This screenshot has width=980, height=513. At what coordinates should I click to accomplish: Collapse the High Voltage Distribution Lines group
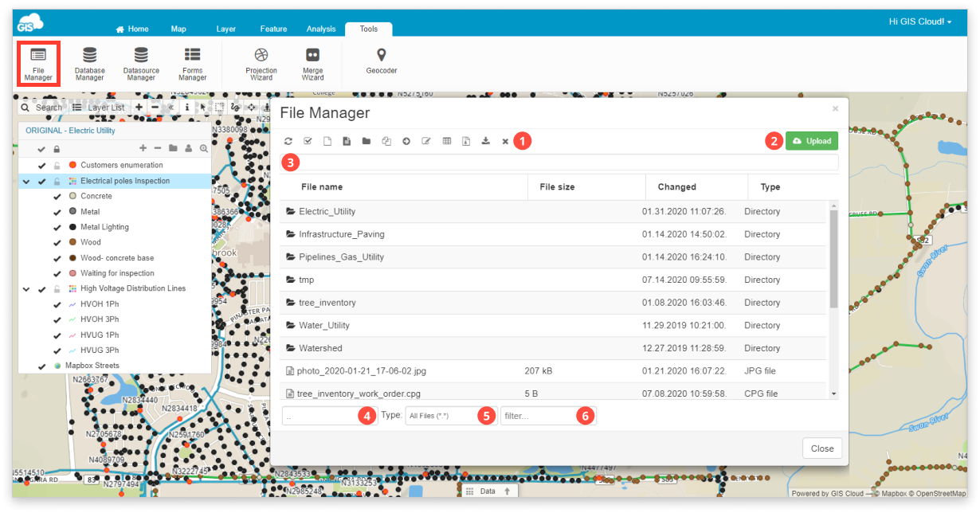pyautogui.click(x=25, y=288)
